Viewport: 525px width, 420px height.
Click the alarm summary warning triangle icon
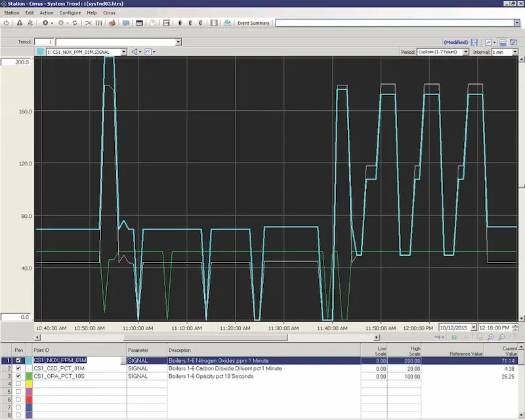(x=20, y=23)
